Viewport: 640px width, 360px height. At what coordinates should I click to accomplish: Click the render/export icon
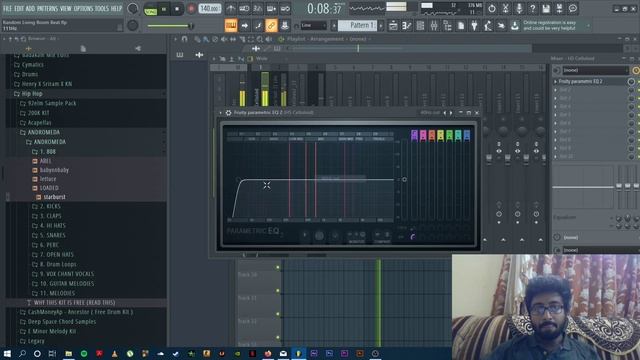coord(559,9)
